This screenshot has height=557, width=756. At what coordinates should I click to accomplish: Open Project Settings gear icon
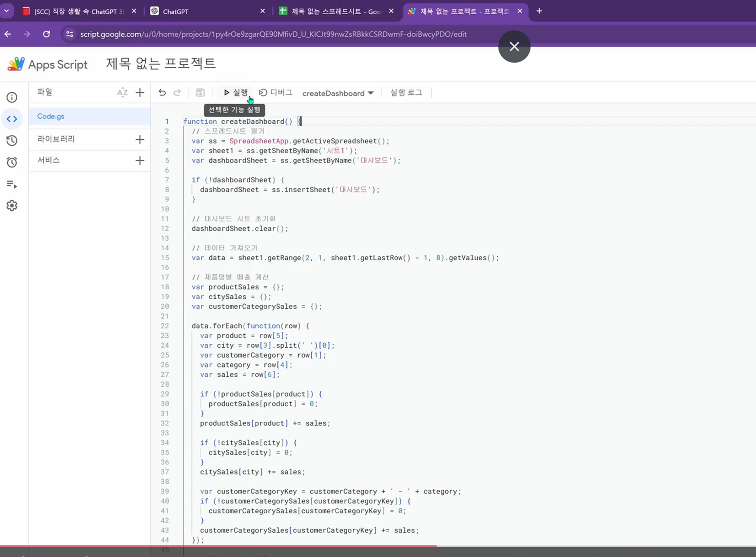coord(12,205)
